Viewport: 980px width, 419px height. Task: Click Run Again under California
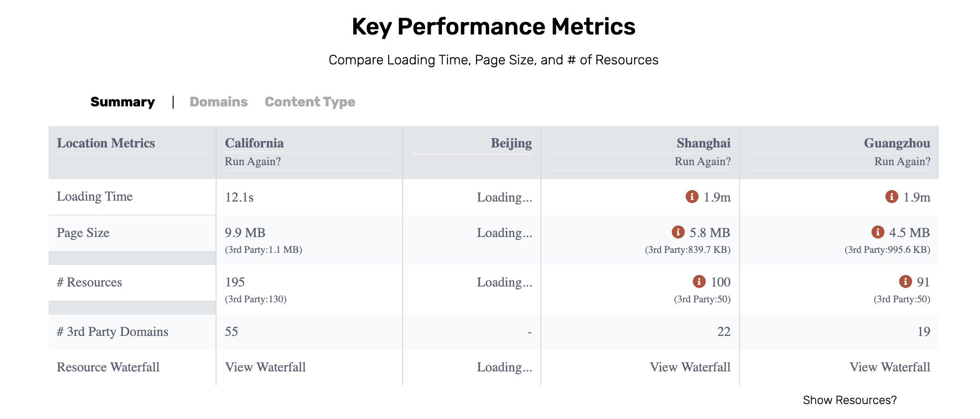(x=253, y=161)
